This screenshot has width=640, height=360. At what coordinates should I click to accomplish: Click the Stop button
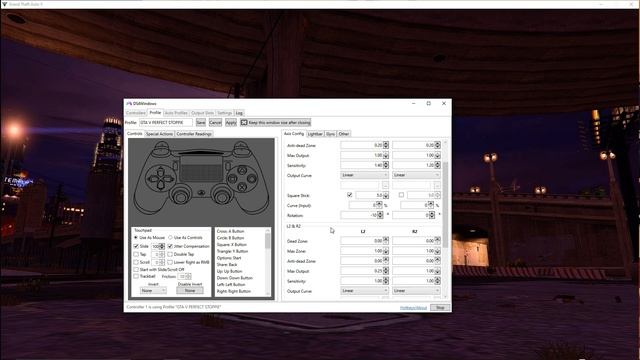pos(440,307)
